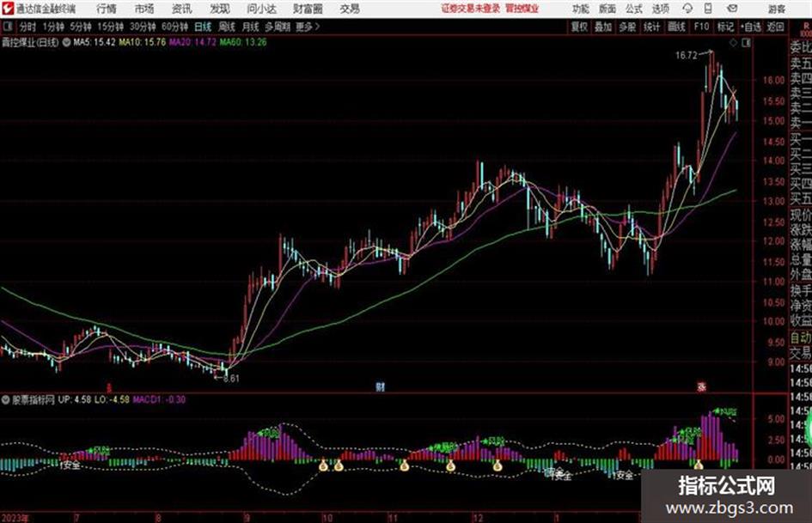Select the 周线 weekly period tab
This screenshot has width=812, height=523.
pyautogui.click(x=227, y=27)
